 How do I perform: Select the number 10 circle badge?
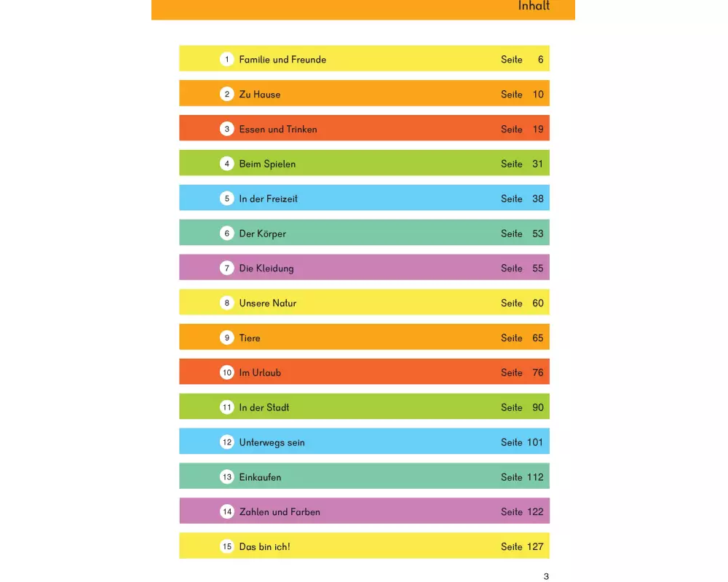[227, 372]
